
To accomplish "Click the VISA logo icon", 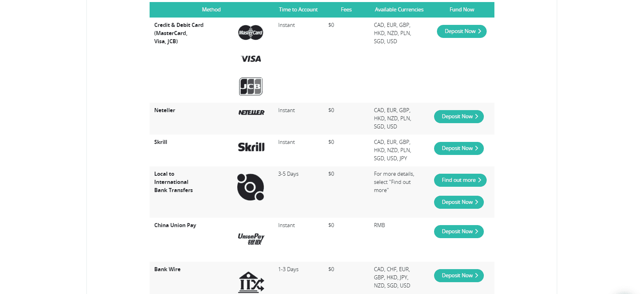I will tap(251, 59).
